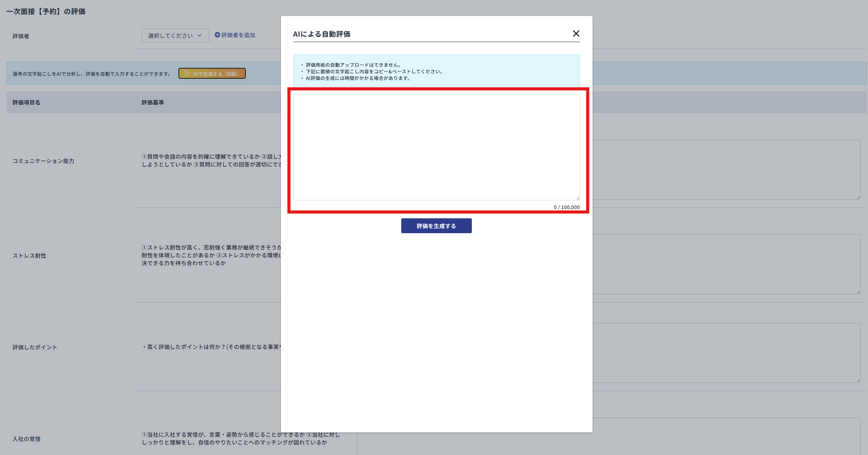Viewport: 868px width, 455px height.
Task: Click the 0 / 100,000 character counter
Action: [x=566, y=207]
